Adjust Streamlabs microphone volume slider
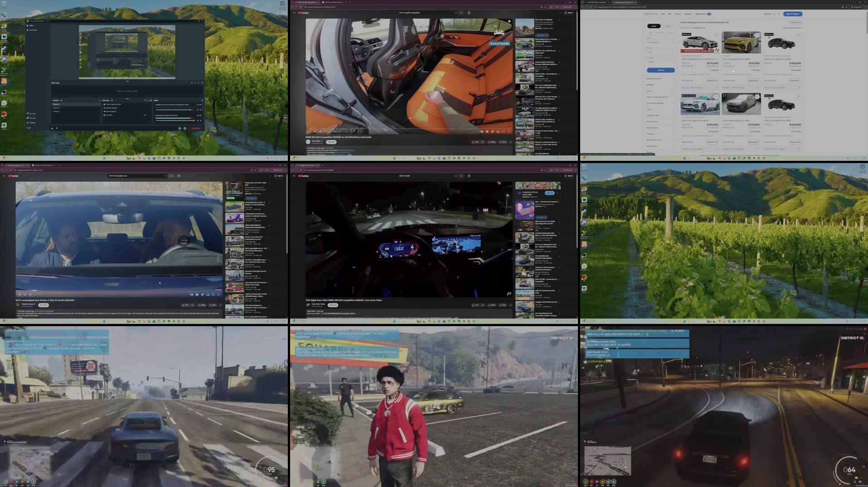 (175, 121)
